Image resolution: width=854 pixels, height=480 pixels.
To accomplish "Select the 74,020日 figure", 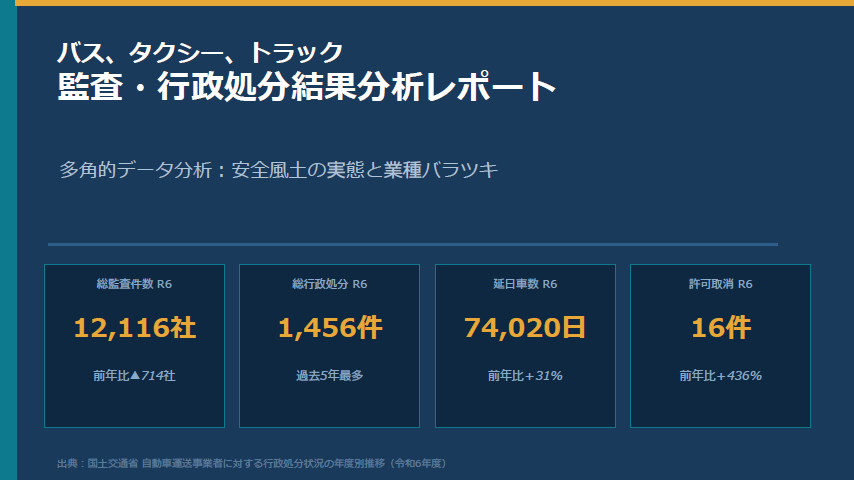I will coord(525,327).
